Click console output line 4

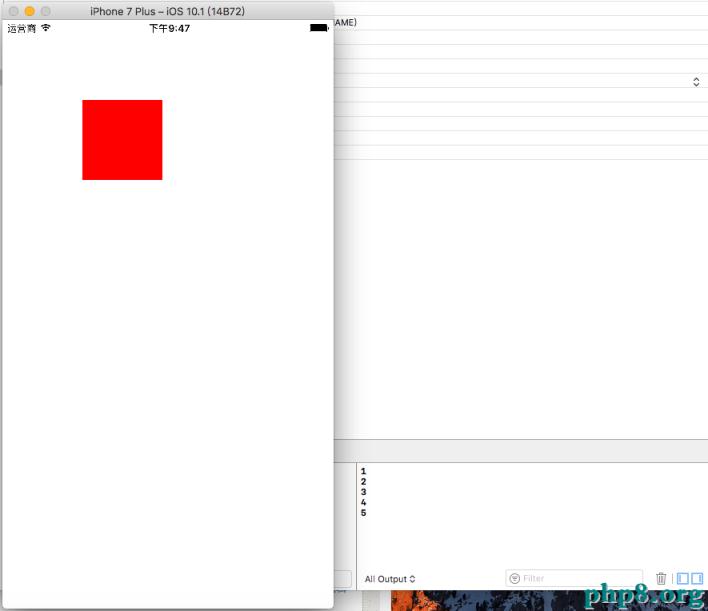point(363,502)
